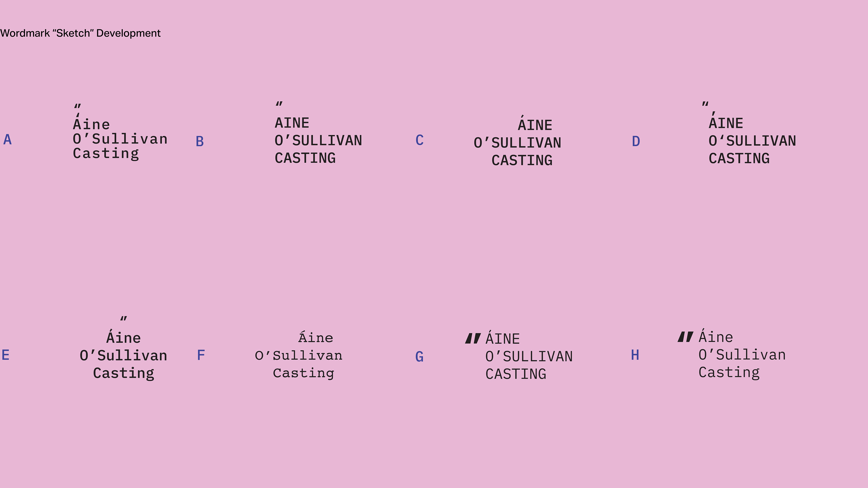Select the centered uppercase wordmark C
This screenshot has height=488, width=868.
(x=518, y=141)
